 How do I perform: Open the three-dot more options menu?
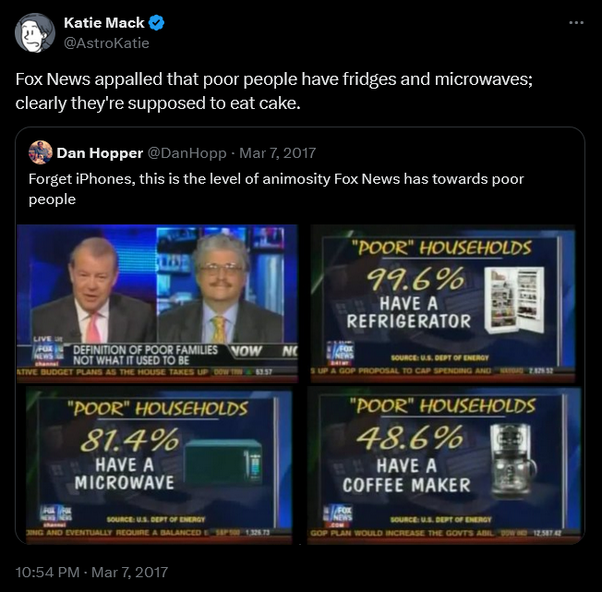click(x=576, y=23)
